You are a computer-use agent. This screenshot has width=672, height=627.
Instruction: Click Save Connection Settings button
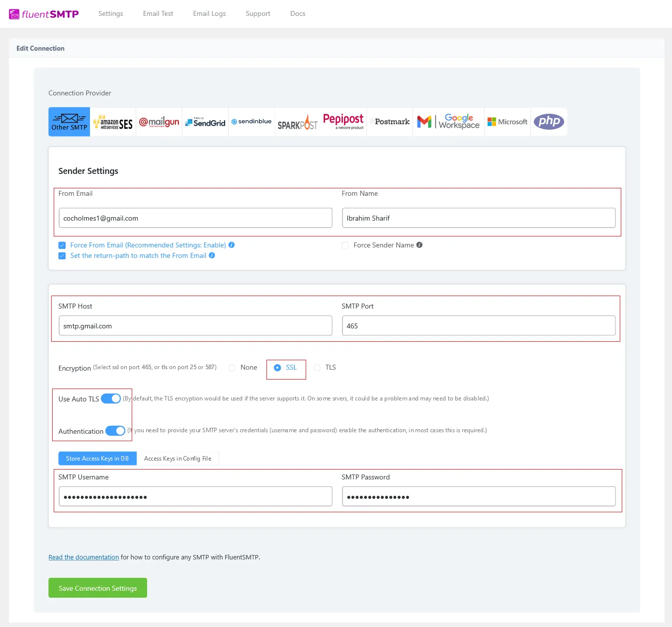pyautogui.click(x=97, y=588)
